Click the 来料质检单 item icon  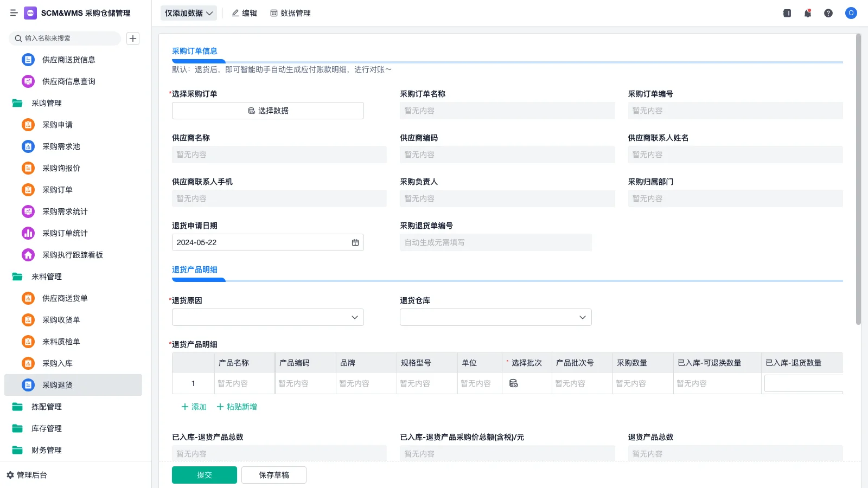tap(28, 342)
